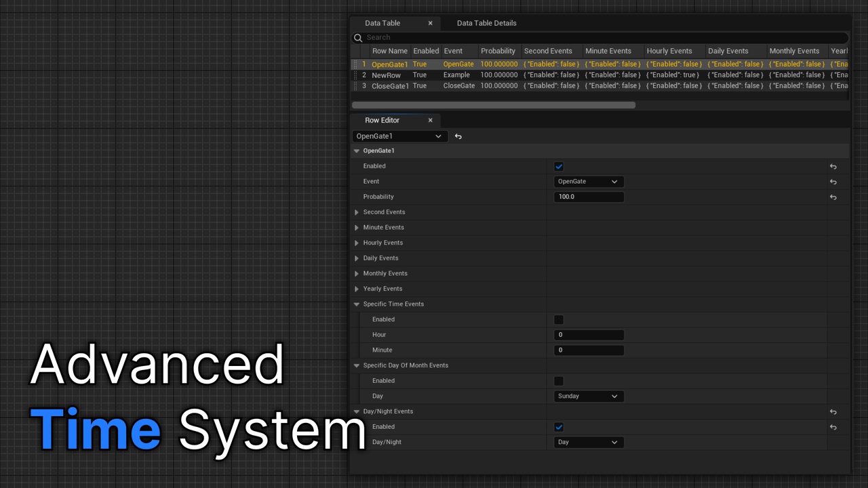Sort by Row Name column header

[390, 51]
